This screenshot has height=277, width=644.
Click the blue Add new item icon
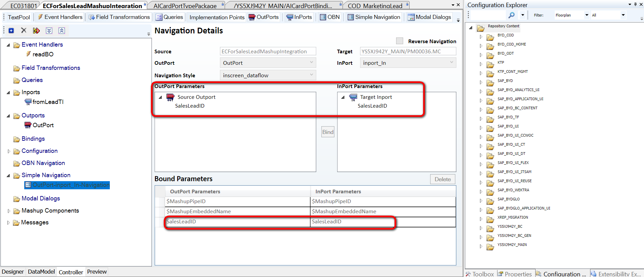click(x=11, y=30)
